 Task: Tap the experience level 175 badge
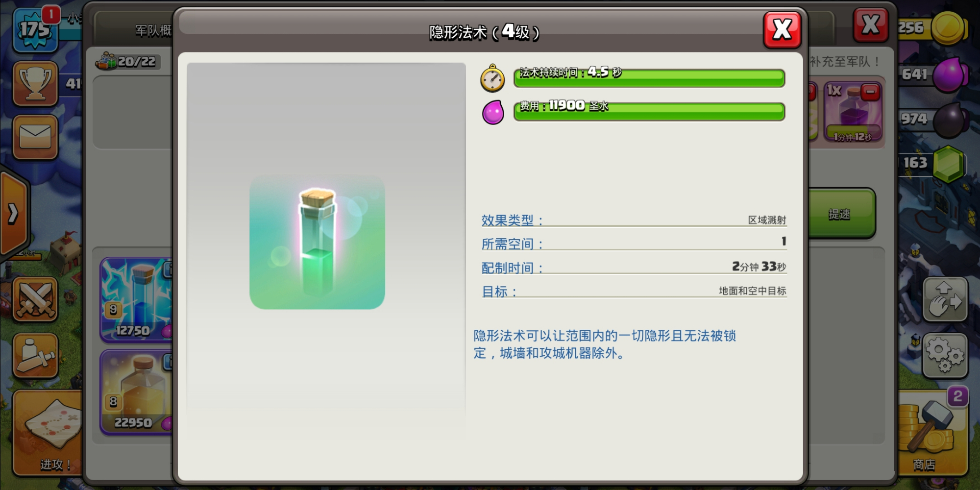(x=34, y=30)
